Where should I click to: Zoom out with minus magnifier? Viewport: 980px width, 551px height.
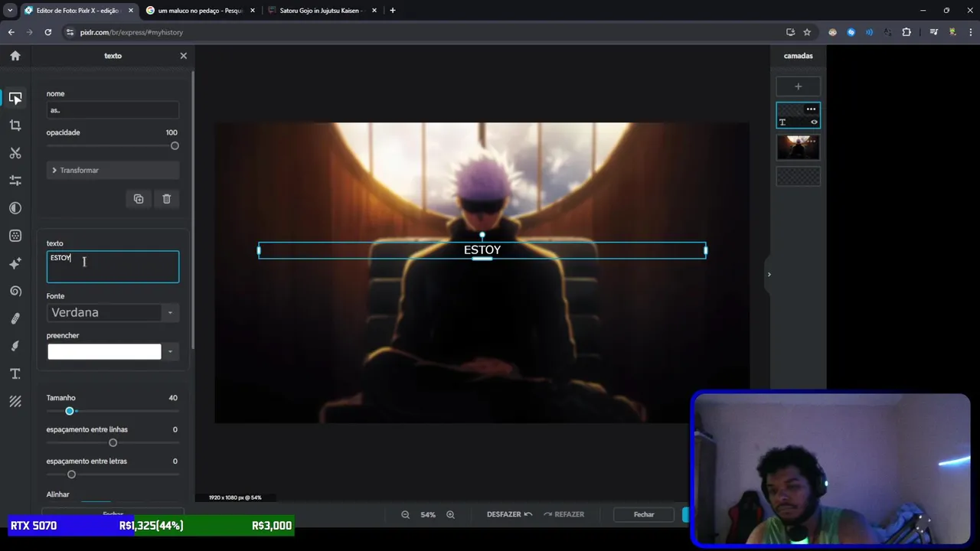click(405, 515)
